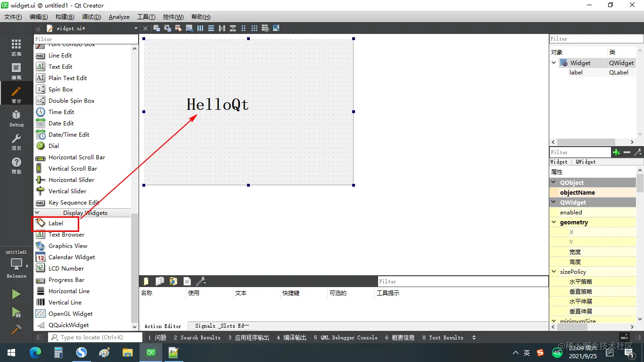Screen dimensions: 644x362
Task: Open 8 Test Results pane
Action: 443,337
